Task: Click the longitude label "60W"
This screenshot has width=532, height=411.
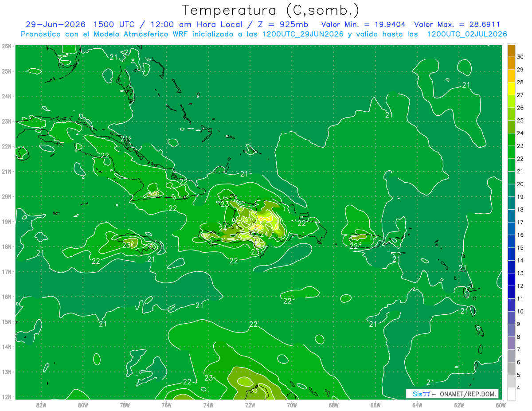Action: (501, 405)
